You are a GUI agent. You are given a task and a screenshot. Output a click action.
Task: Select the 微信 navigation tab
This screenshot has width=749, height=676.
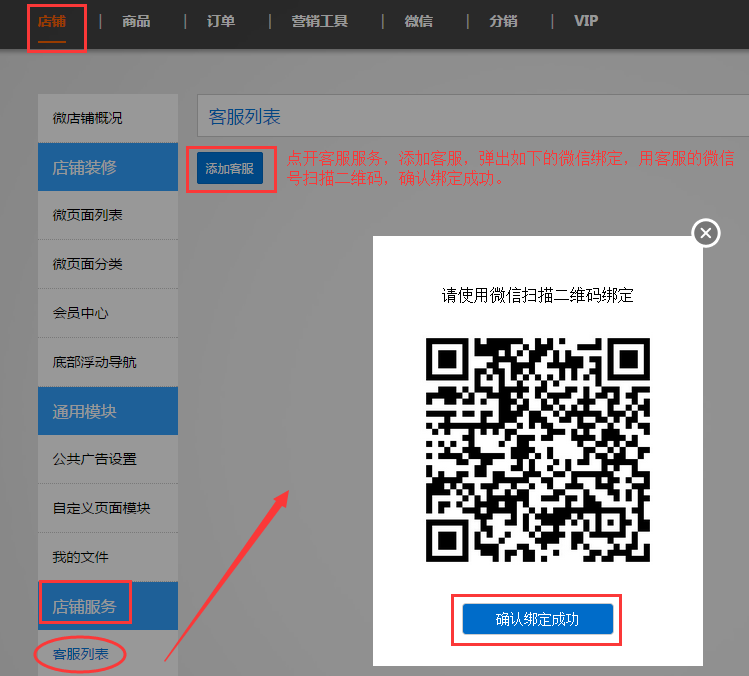pyautogui.click(x=418, y=21)
